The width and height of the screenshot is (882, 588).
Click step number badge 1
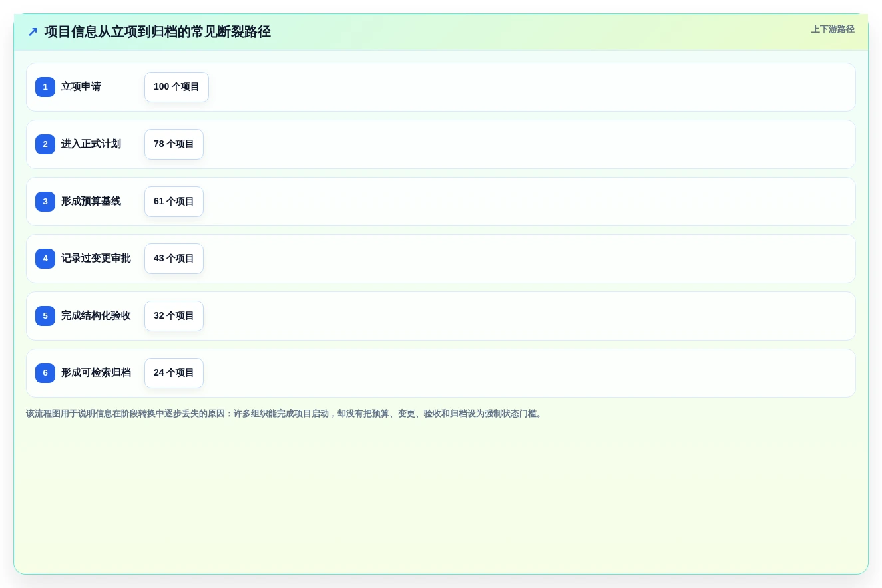[45, 87]
